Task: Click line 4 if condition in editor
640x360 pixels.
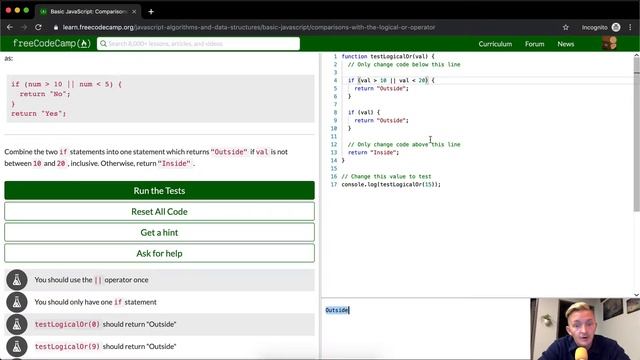Action: pyautogui.click(x=391, y=80)
